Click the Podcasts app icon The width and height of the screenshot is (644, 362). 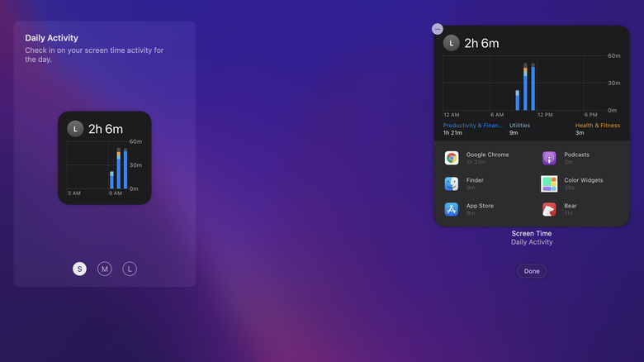pos(549,158)
